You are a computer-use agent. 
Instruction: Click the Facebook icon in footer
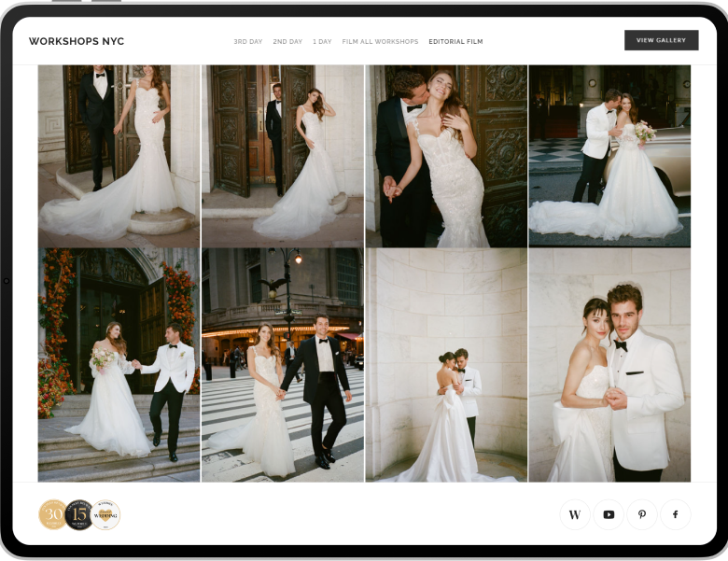676,514
